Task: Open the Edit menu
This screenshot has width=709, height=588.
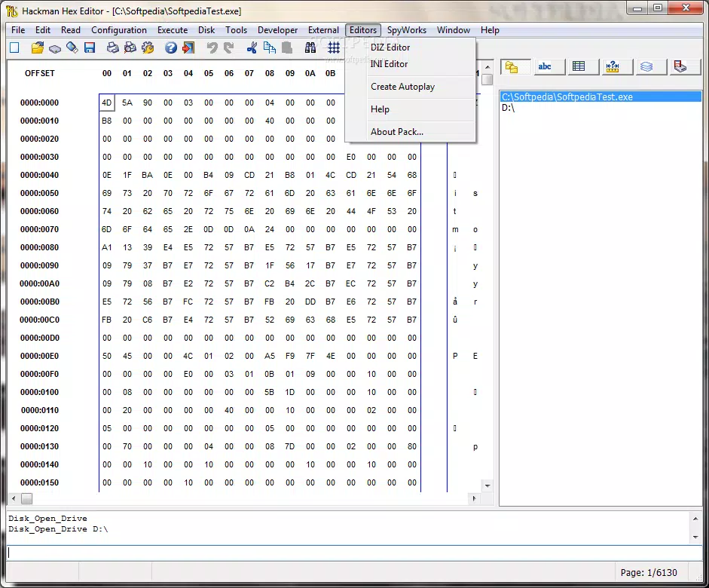Action: point(43,30)
